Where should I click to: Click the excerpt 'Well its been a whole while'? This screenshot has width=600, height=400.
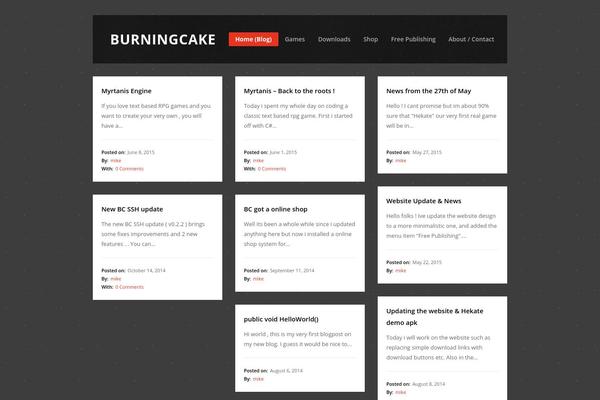click(x=300, y=234)
